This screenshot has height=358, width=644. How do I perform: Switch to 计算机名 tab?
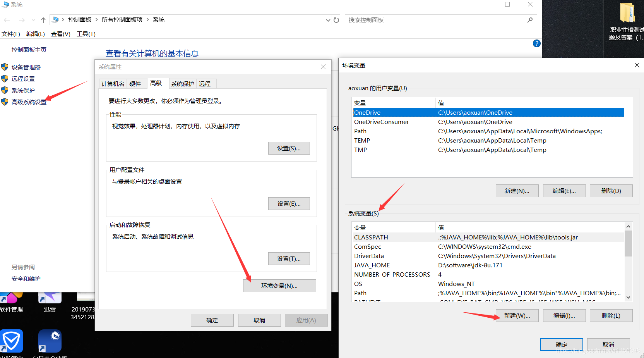[113, 84]
